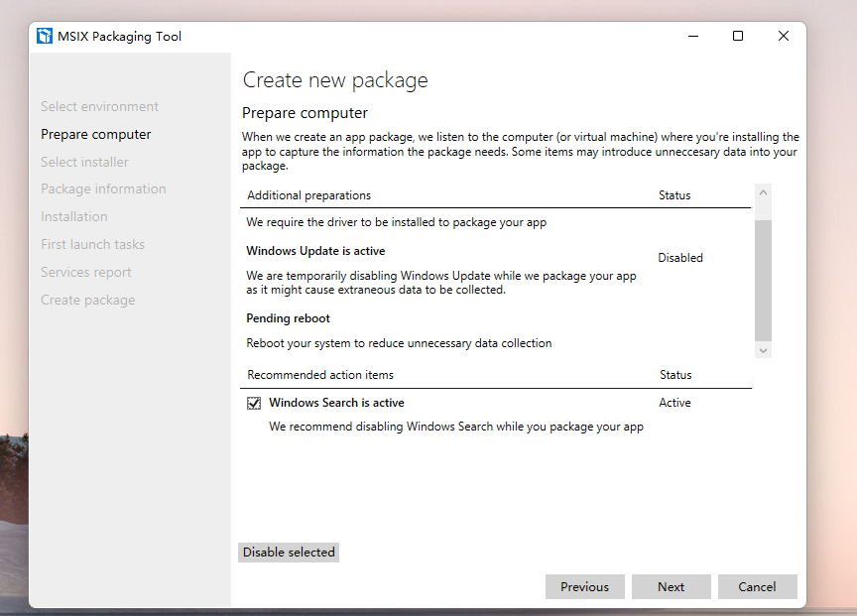The height and width of the screenshot is (616, 857).
Task: Open the Services report step
Action: click(x=86, y=272)
